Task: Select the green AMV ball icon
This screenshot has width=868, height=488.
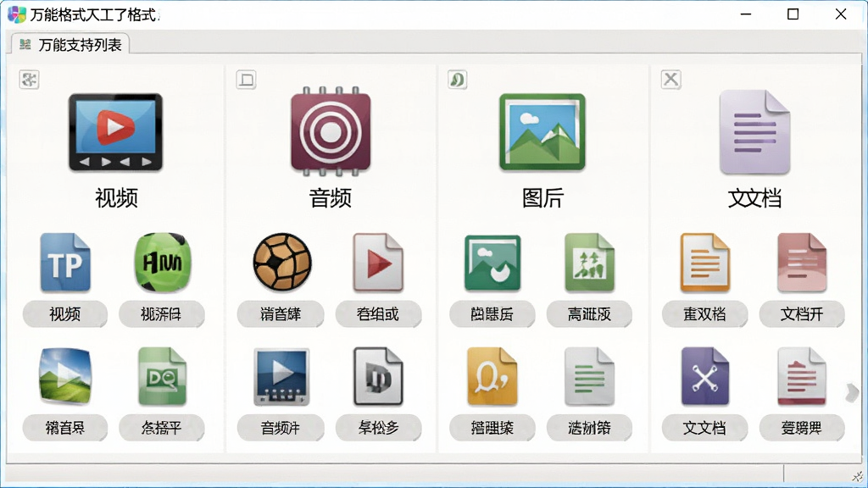Action: pos(162,263)
